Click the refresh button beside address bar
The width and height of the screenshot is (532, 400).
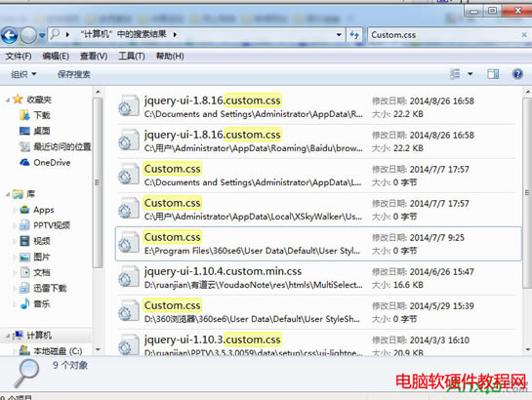354,34
